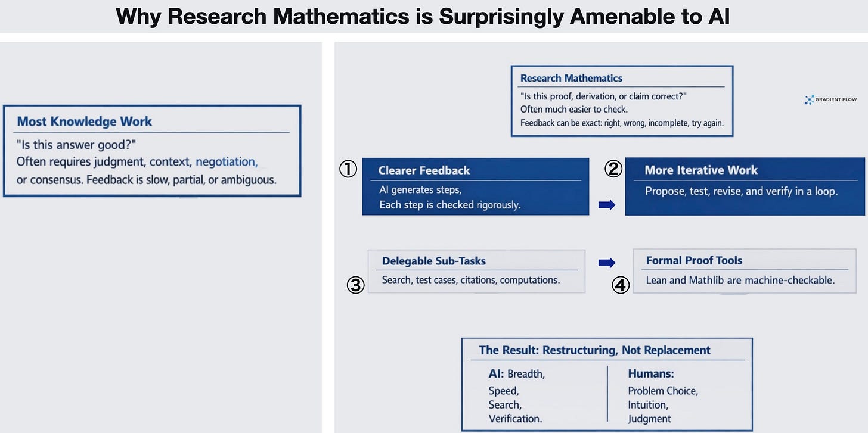Click the Humans: column label

[651, 373]
